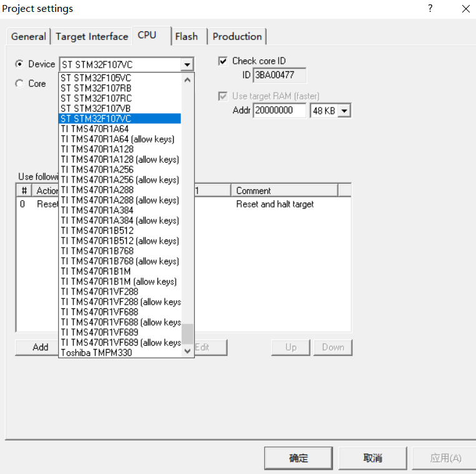Choose TI TMS470R1A256 (allow keys)
Screen dimensions: 476x474
pyautogui.click(x=120, y=179)
